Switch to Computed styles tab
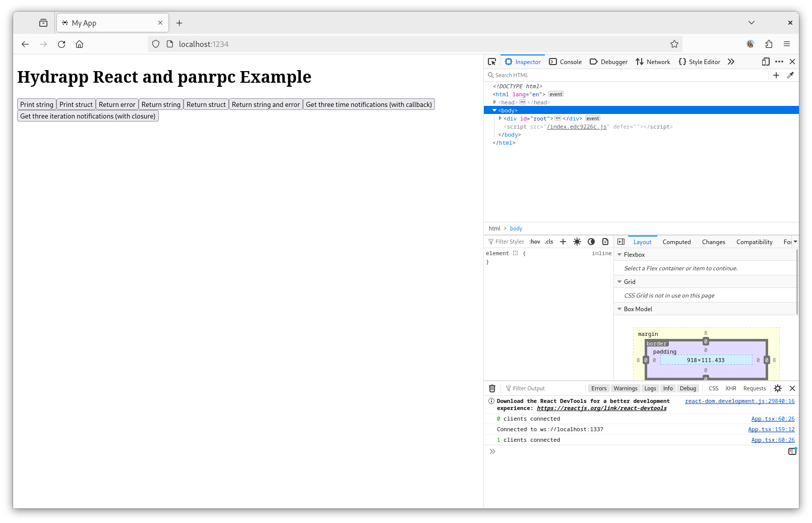 (x=676, y=242)
